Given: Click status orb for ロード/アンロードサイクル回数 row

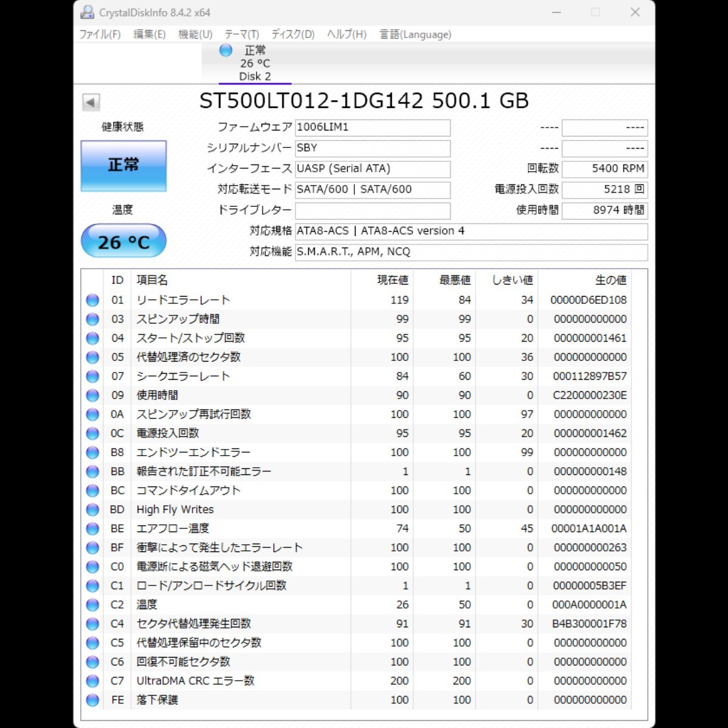Looking at the screenshot, I should click(x=92, y=586).
